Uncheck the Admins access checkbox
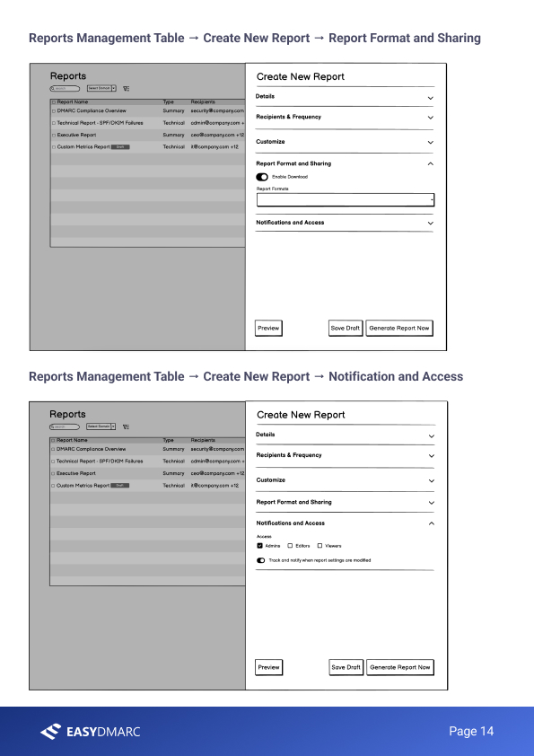 tap(259, 546)
